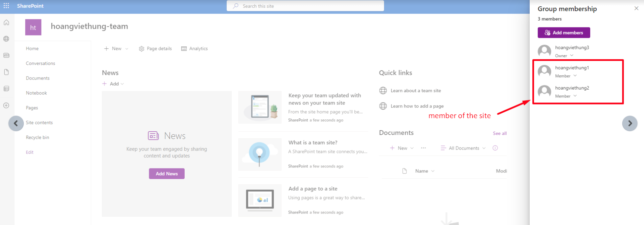
Task: Click hoangviethung3 owner name
Action: pyautogui.click(x=572, y=47)
